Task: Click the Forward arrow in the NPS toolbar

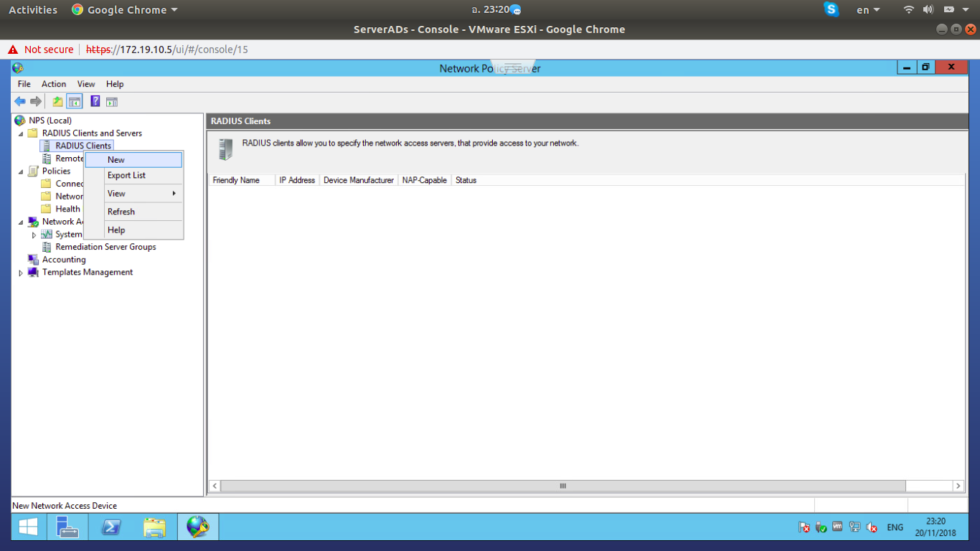Action: 36,102
